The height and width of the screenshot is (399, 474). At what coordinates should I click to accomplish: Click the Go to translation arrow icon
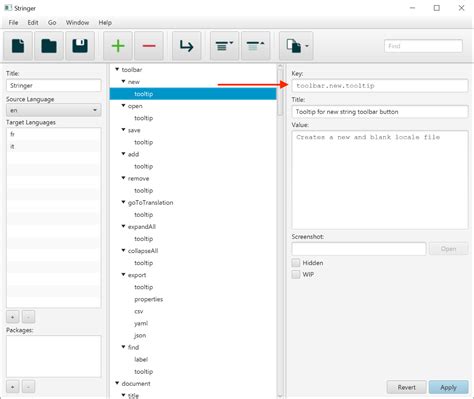pyautogui.click(x=187, y=46)
